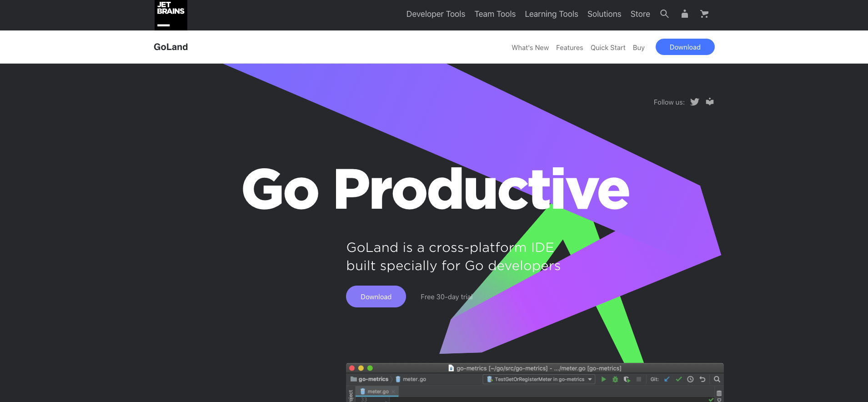
Task: Click IDE title bar go-metrics path text
Action: tap(539, 368)
